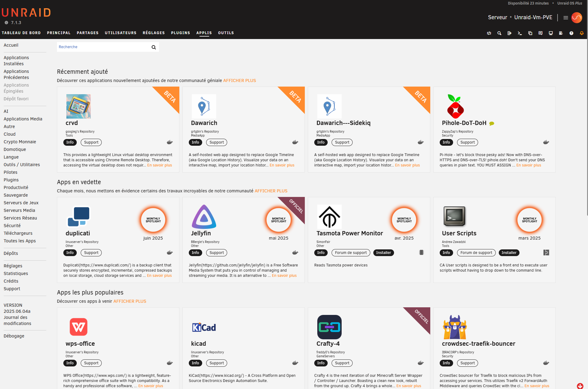Click Info button on Jellyfin card

tap(195, 253)
